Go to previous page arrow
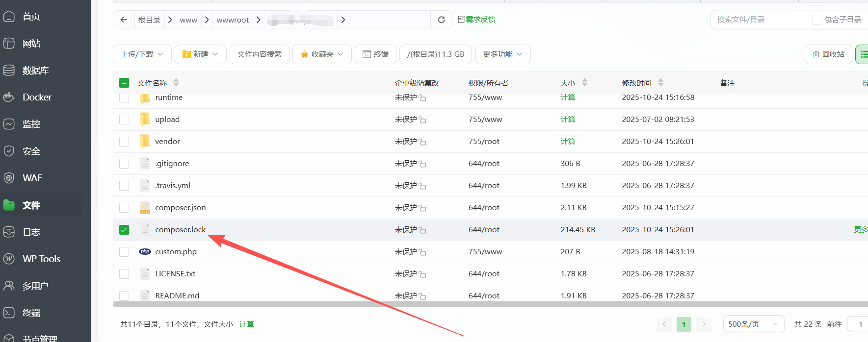This screenshot has width=868, height=342. (x=664, y=324)
